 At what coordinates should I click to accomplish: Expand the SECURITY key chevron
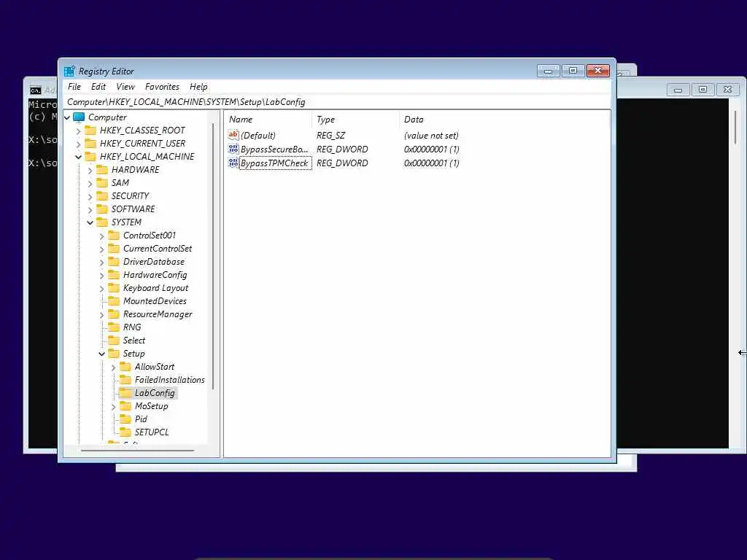90,196
